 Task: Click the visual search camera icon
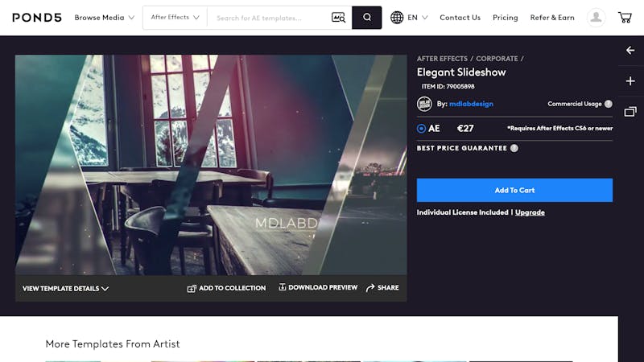(x=338, y=18)
